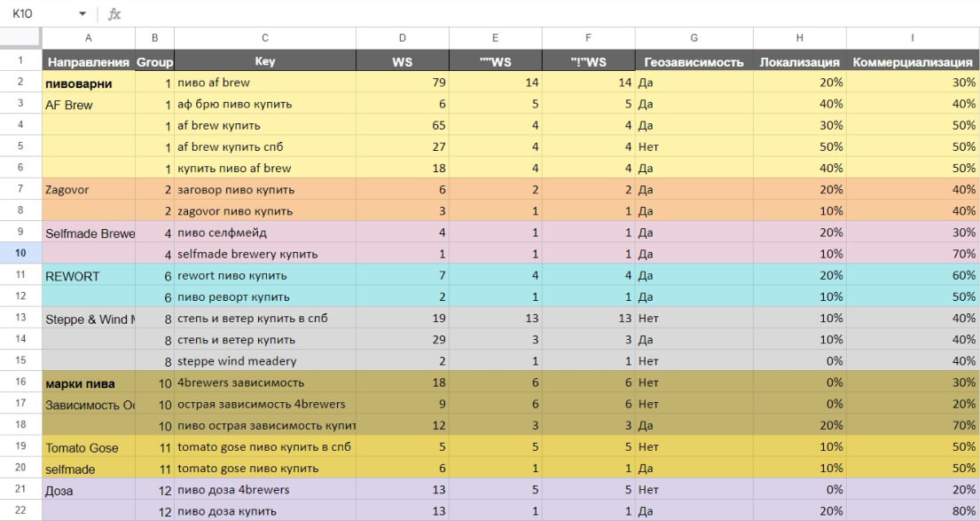Select the REWORT cell
Viewport: 980px width, 521px height.
click(88, 276)
